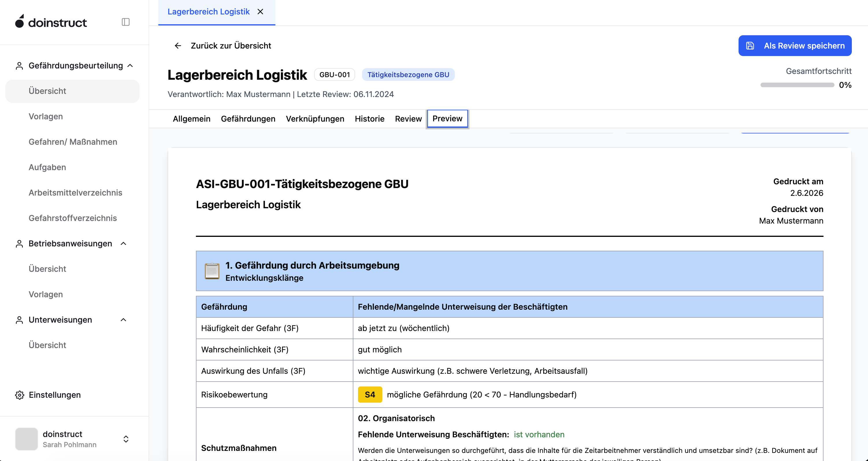The width and height of the screenshot is (868, 461).
Task: Open the Historie tab
Action: tap(369, 119)
